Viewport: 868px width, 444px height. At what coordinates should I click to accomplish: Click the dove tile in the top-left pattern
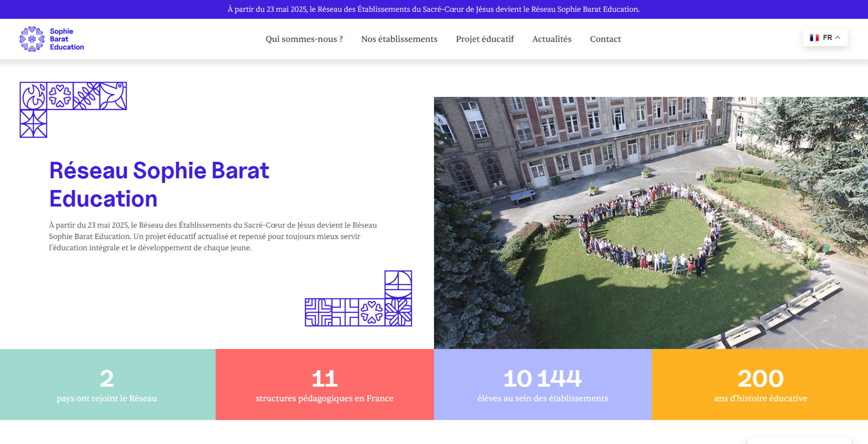113,96
